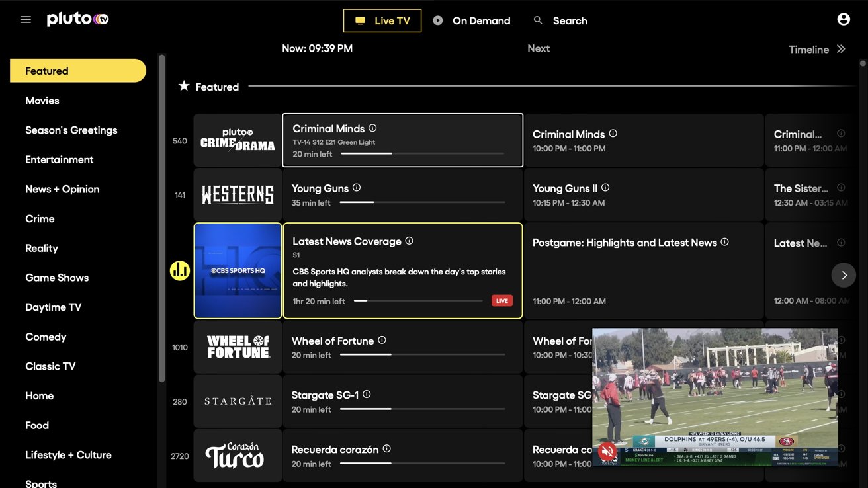Image resolution: width=868 pixels, height=488 pixels.
Task: Click channel number 540
Action: pyautogui.click(x=179, y=141)
